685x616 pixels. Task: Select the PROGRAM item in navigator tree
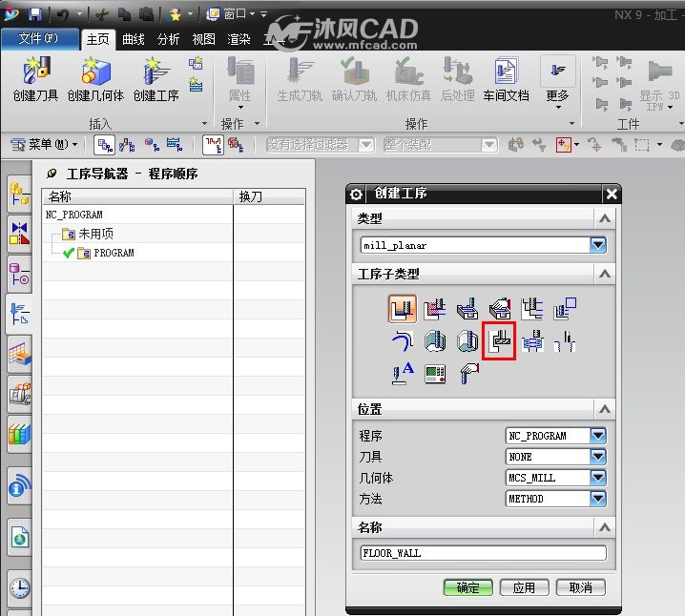pos(114,253)
